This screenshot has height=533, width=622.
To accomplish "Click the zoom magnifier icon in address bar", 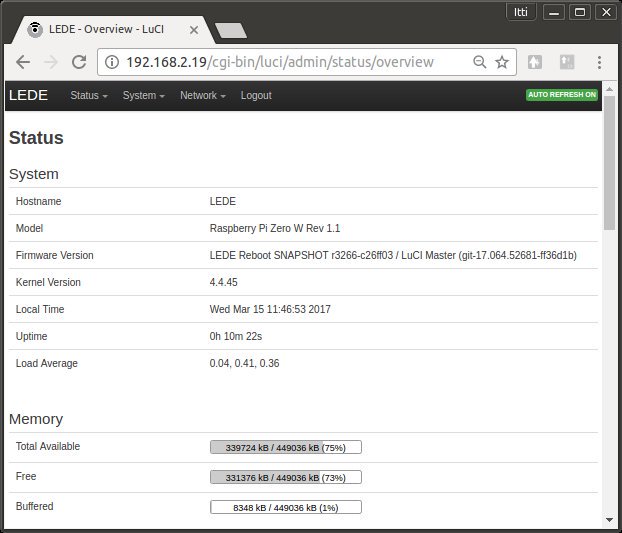I will pos(480,62).
